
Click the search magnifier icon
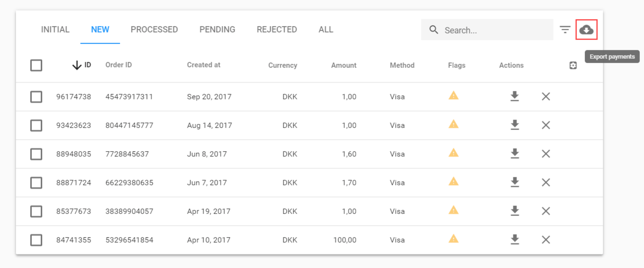(434, 30)
